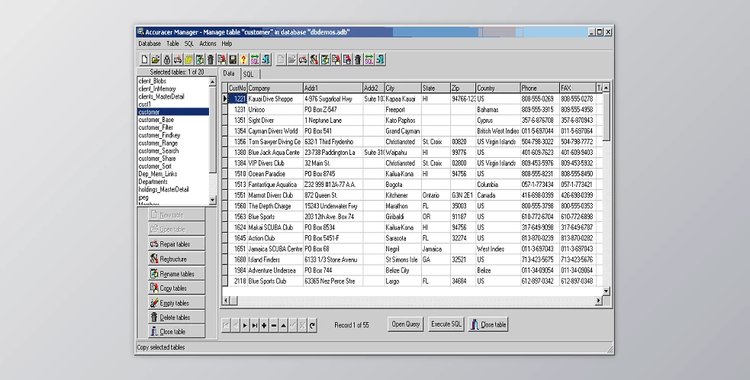The width and height of the screenshot is (750, 380).
Task: Open the SQL menu in menu bar
Action: (189, 44)
